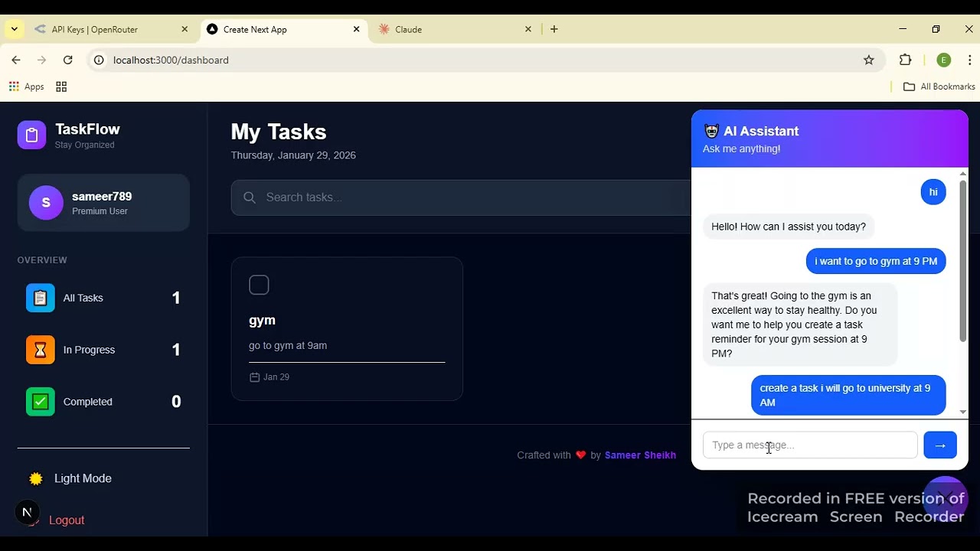Viewport: 980px width, 551px height.
Task: Click the 'Thursday, January 29, 2026' date
Action: [293, 155]
